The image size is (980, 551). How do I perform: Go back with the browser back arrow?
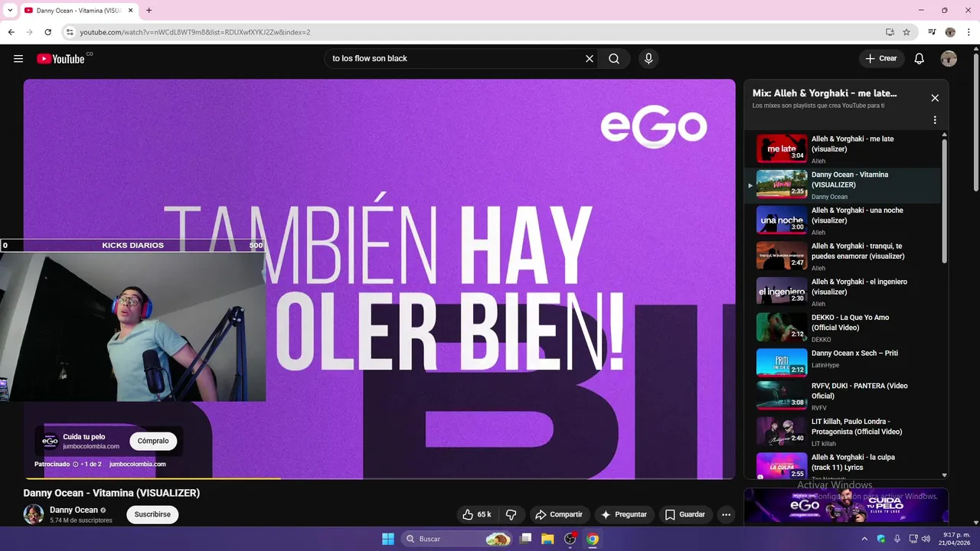(11, 32)
